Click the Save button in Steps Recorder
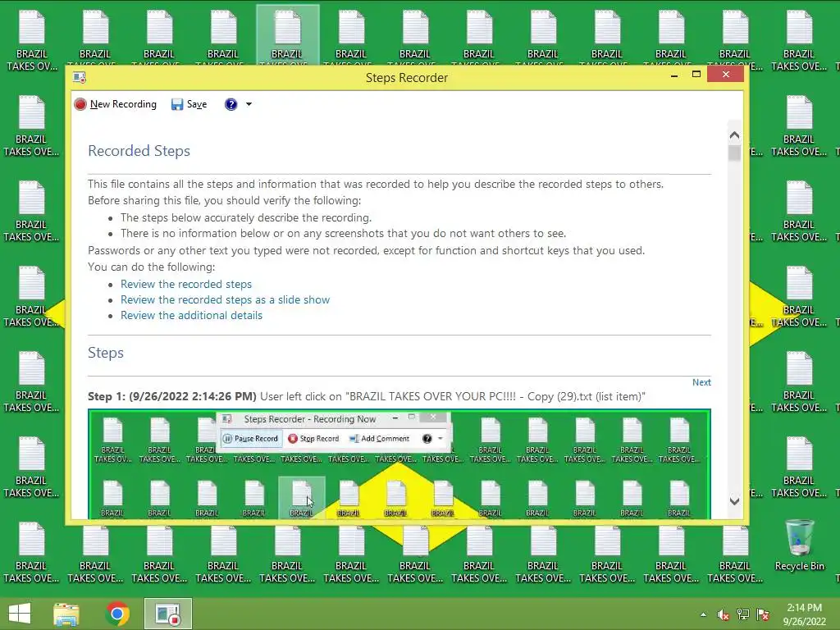 [x=189, y=104]
